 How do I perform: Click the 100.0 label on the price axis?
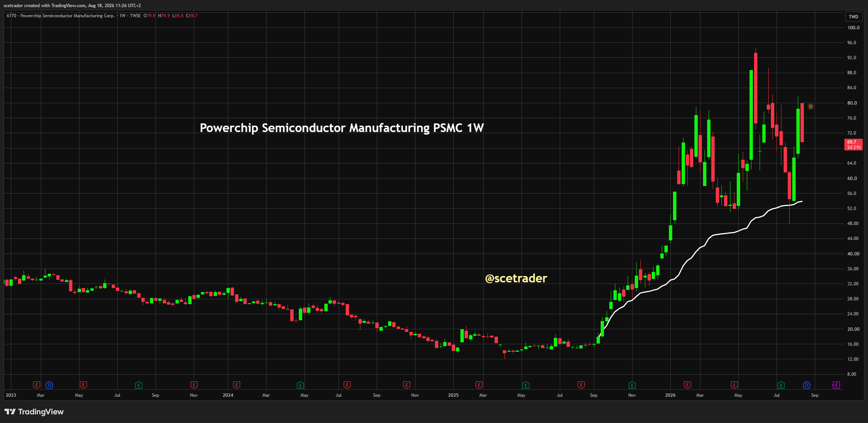(x=853, y=27)
